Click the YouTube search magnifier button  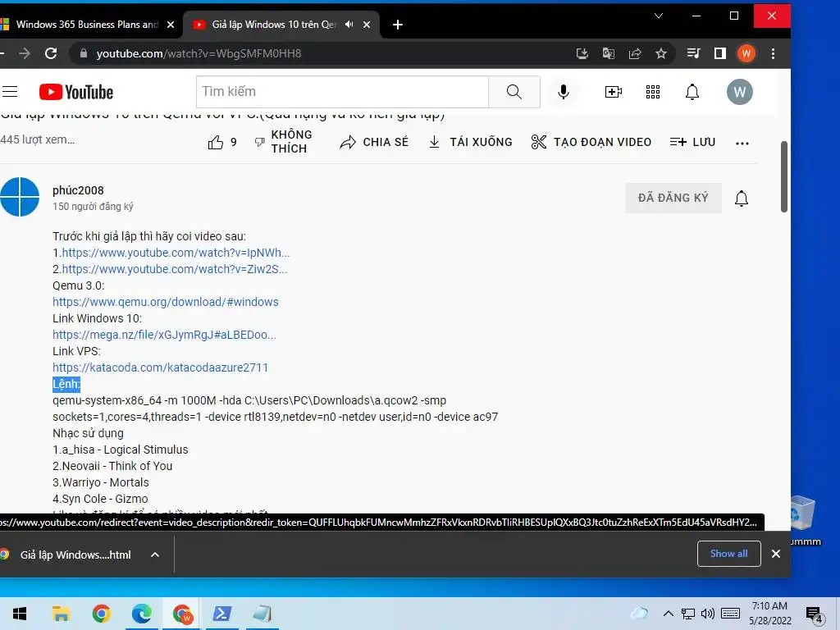point(514,92)
